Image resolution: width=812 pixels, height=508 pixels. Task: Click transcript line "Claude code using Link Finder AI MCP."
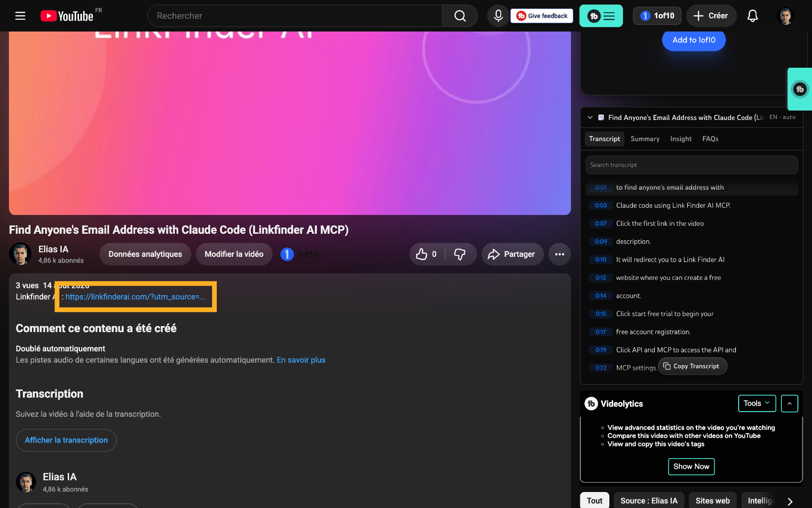coord(673,206)
